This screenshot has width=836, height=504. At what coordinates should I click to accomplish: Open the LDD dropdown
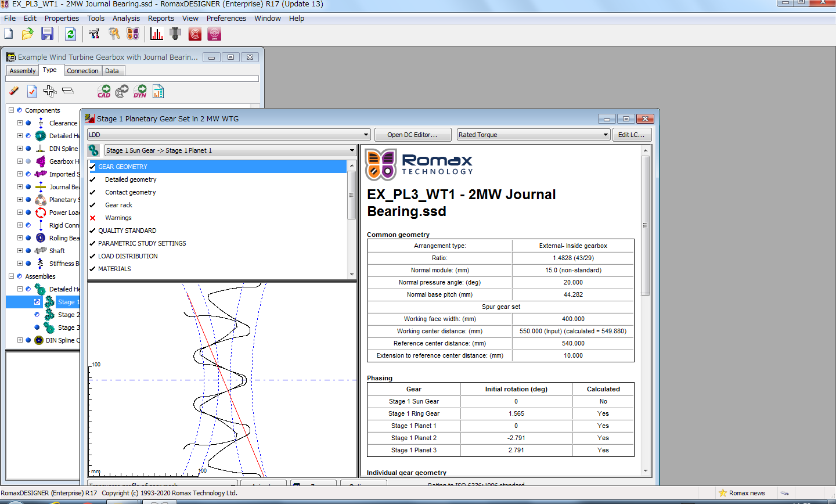tap(229, 135)
